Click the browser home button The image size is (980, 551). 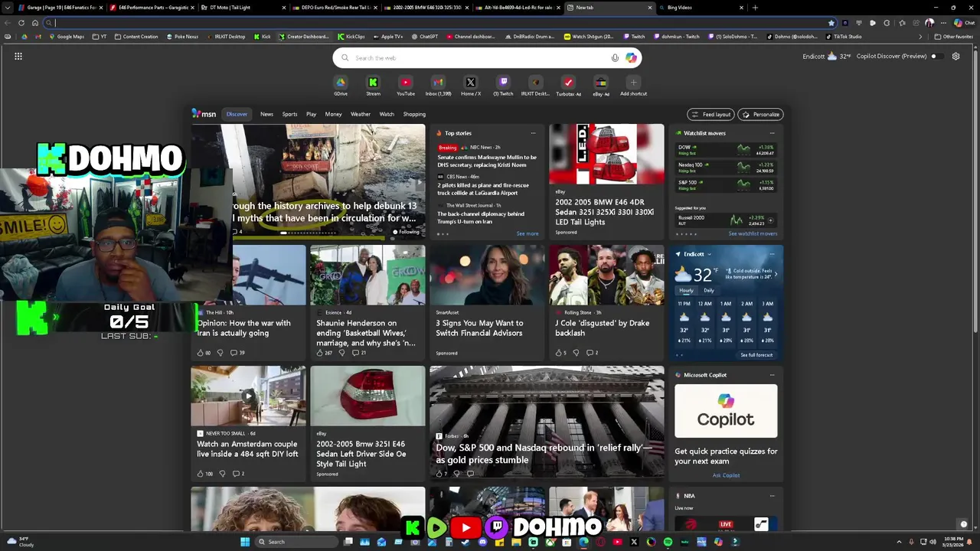(x=34, y=23)
